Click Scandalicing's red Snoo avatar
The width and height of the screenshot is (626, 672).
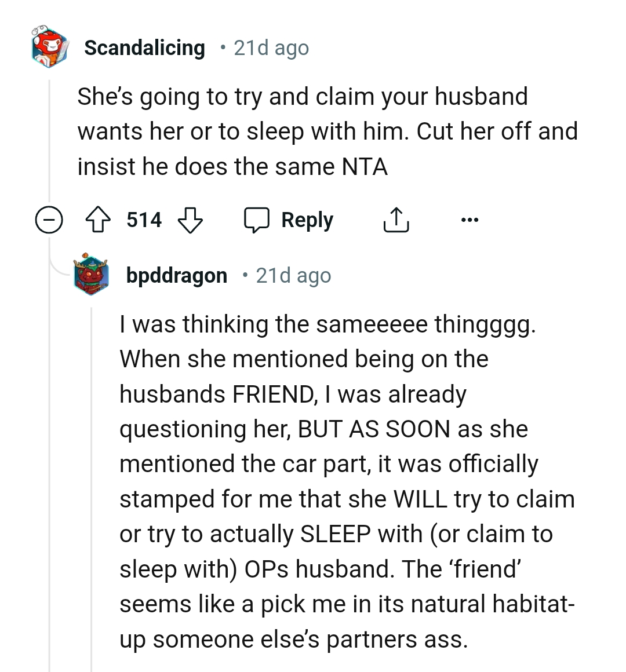[49, 48]
